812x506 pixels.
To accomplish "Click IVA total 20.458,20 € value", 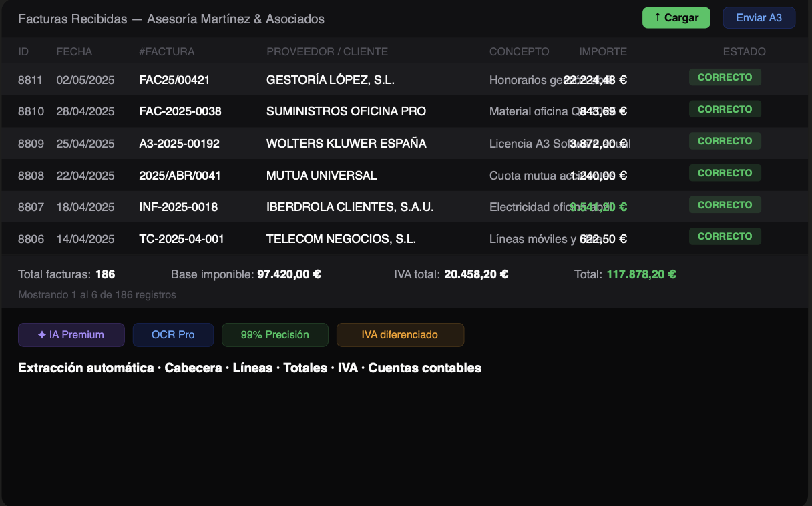I will [x=476, y=274].
